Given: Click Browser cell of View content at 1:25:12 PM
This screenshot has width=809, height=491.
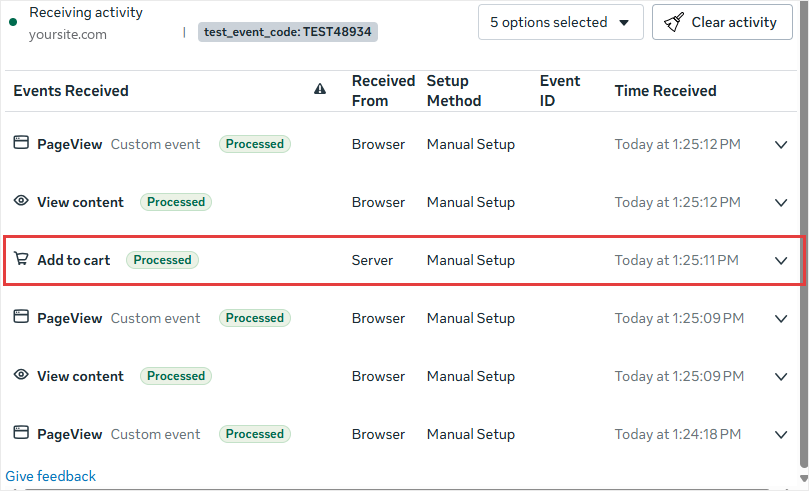Looking at the screenshot, I should [378, 202].
